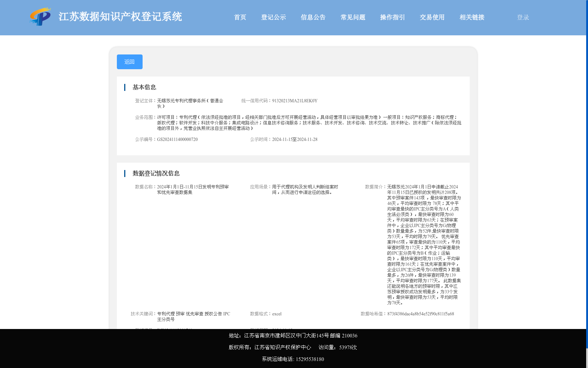
Task: Select the registrant name 无锡苏元专利代理事务所
Action: [191, 103]
